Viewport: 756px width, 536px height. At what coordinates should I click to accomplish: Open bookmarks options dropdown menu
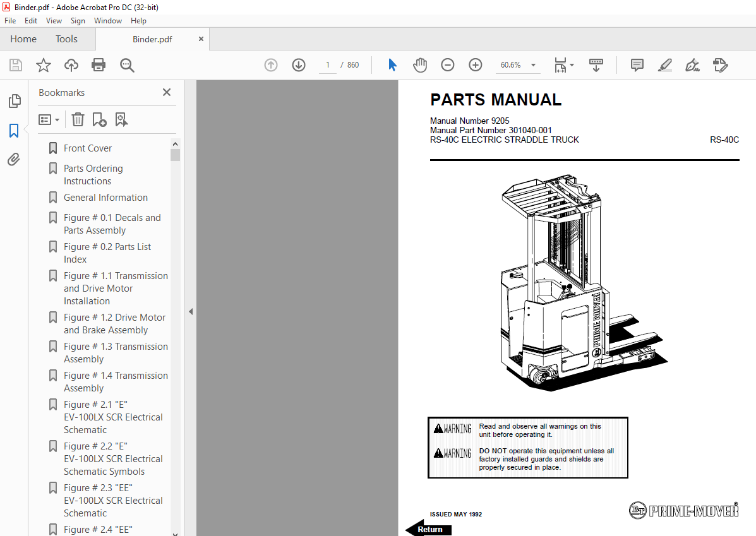[x=49, y=119]
